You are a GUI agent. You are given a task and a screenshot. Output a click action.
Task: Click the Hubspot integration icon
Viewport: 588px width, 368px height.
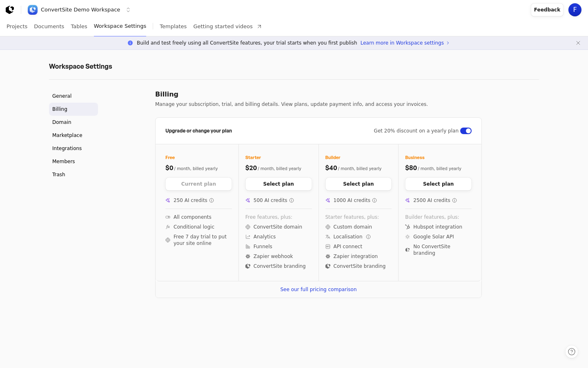pyautogui.click(x=408, y=227)
